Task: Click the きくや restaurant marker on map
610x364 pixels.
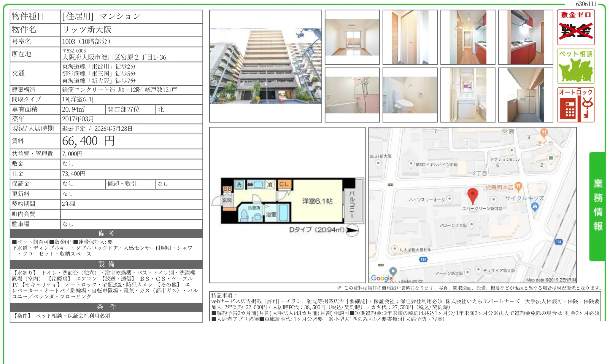Action: click(544, 133)
